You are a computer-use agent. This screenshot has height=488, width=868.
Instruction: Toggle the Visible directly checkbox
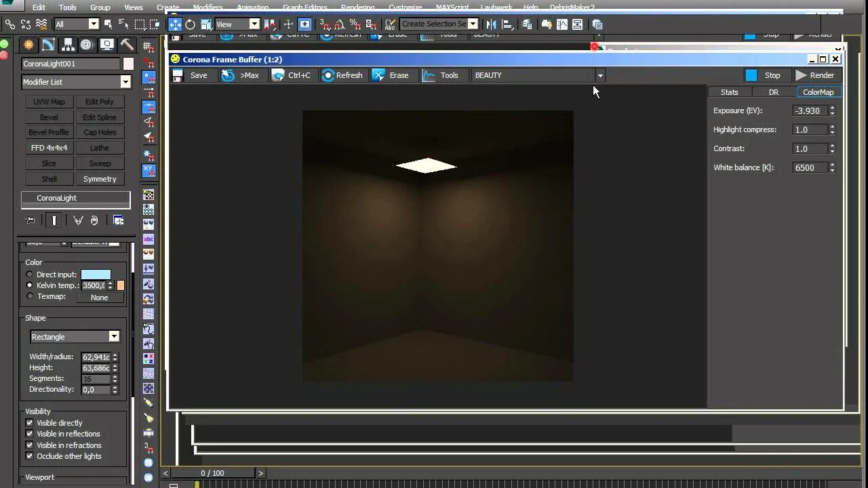click(x=29, y=423)
